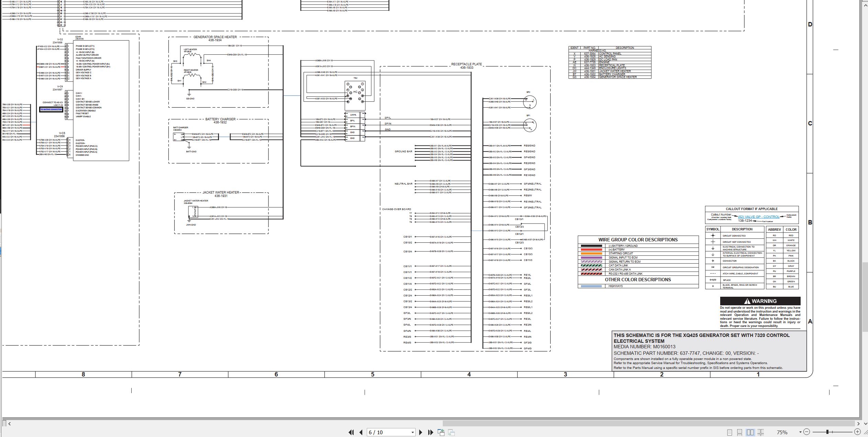Click the horizontal scrollbar thumb
Viewport: 868px width, 437px height.
pyautogui.click(x=649, y=424)
